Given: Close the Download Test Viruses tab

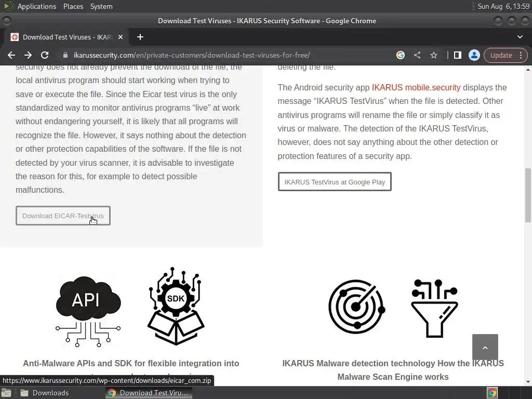Looking at the screenshot, I should click(x=121, y=37).
